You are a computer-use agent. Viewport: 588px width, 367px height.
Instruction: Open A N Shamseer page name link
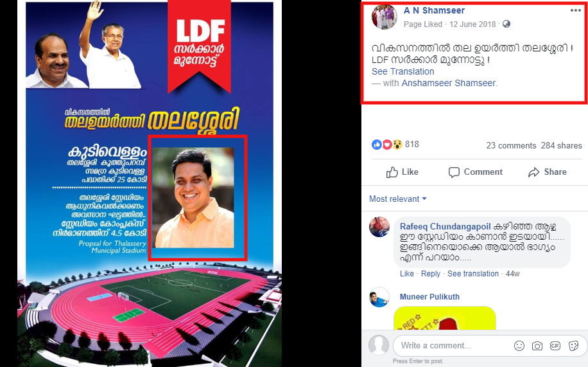tap(434, 10)
